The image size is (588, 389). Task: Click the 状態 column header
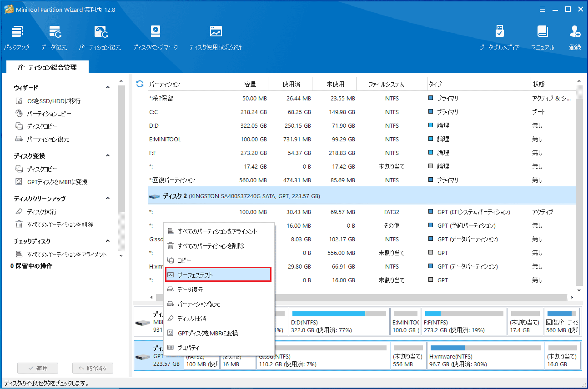tap(553, 84)
